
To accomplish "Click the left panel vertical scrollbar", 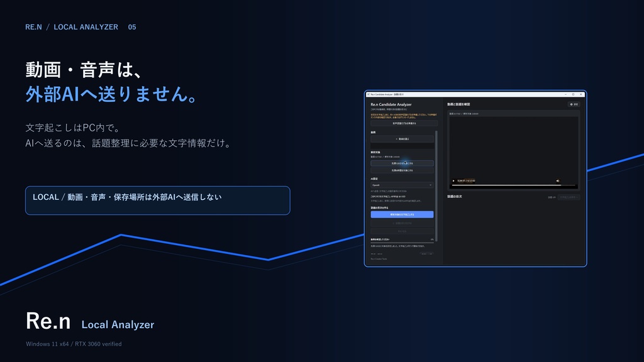I will (436, 185).
